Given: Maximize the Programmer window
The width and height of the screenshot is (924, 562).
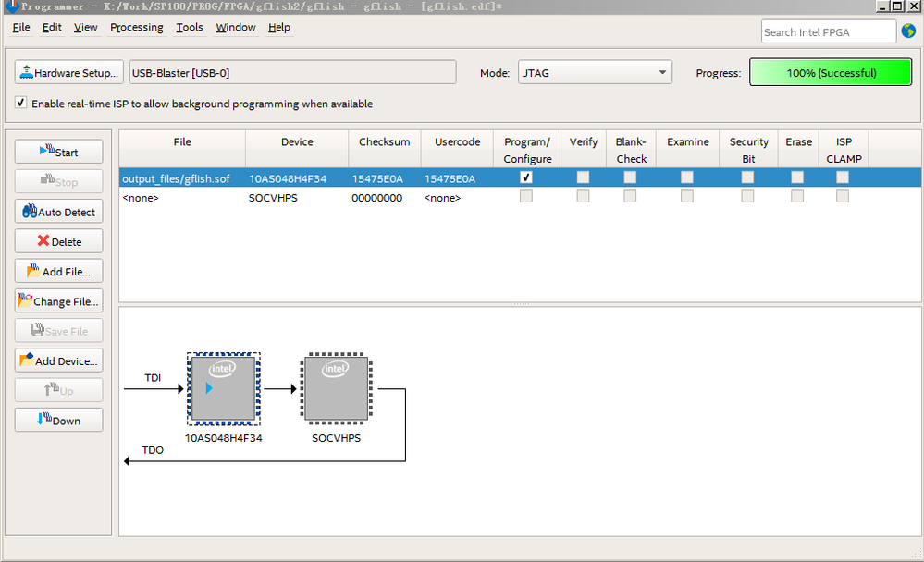Looking at the screenshot, I should 897,6.
